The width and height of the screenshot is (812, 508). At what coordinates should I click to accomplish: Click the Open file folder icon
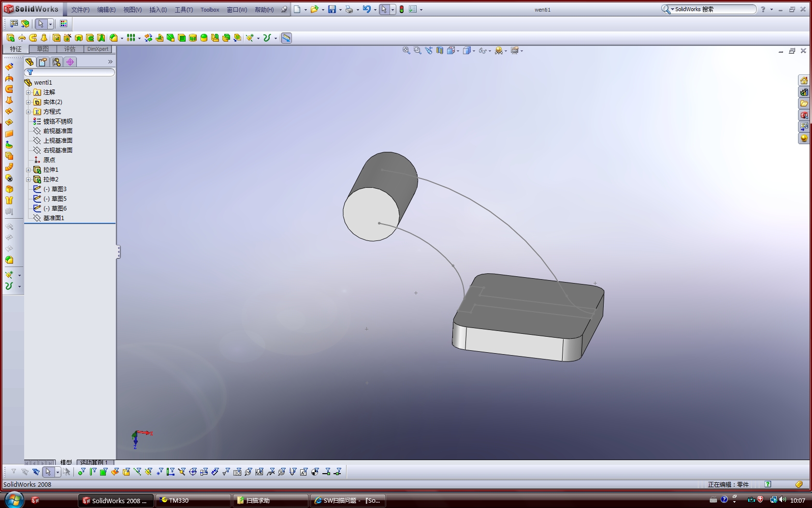pos(314,9)
